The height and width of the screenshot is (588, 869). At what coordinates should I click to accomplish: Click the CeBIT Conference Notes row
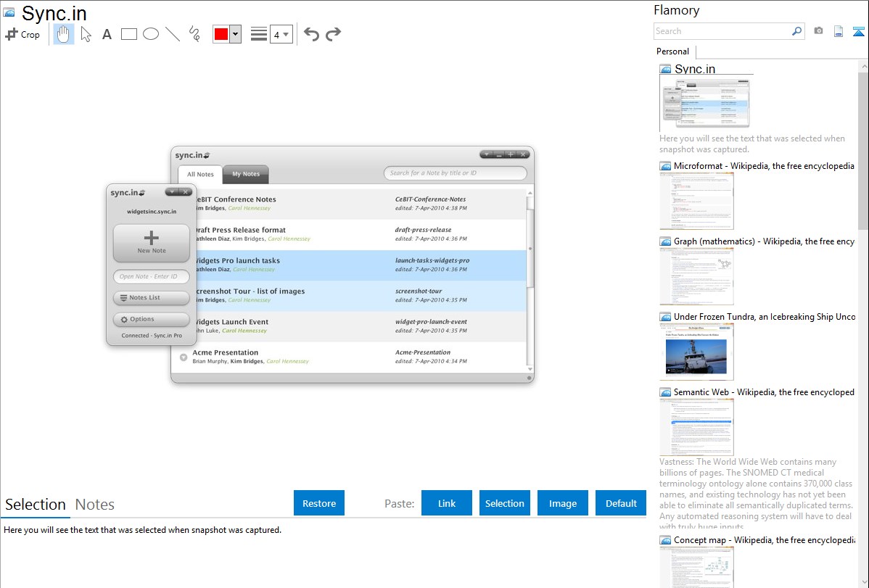click(x=360, y=204)
